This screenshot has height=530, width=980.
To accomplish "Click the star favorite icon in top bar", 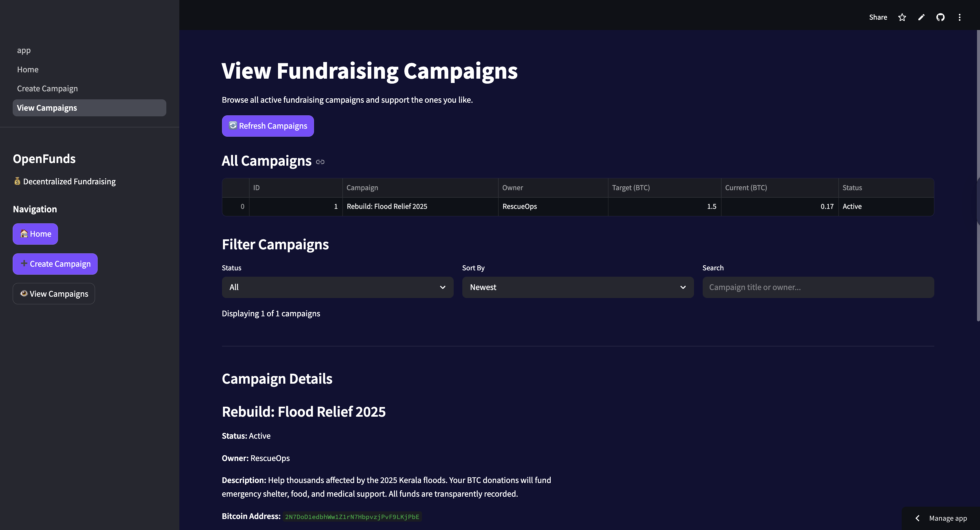I will point(902,17).
